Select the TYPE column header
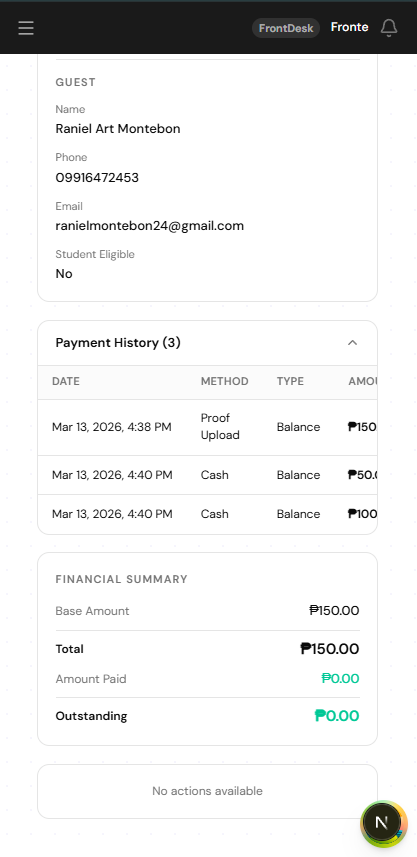 (290, 381)
